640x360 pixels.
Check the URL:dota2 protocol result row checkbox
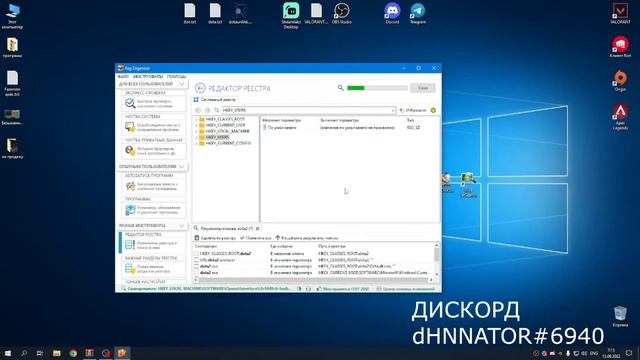click(x=196, y=260)
